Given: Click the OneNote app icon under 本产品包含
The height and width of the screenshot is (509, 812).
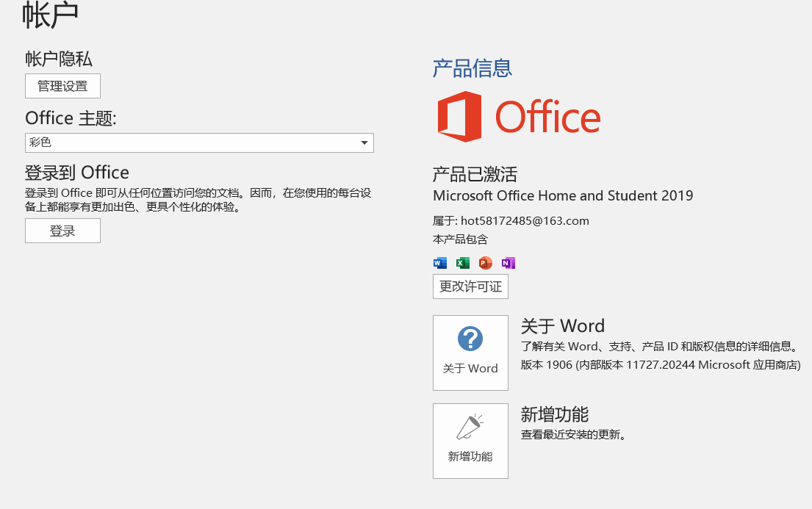Looking at the screenshot, I should 508,263.
